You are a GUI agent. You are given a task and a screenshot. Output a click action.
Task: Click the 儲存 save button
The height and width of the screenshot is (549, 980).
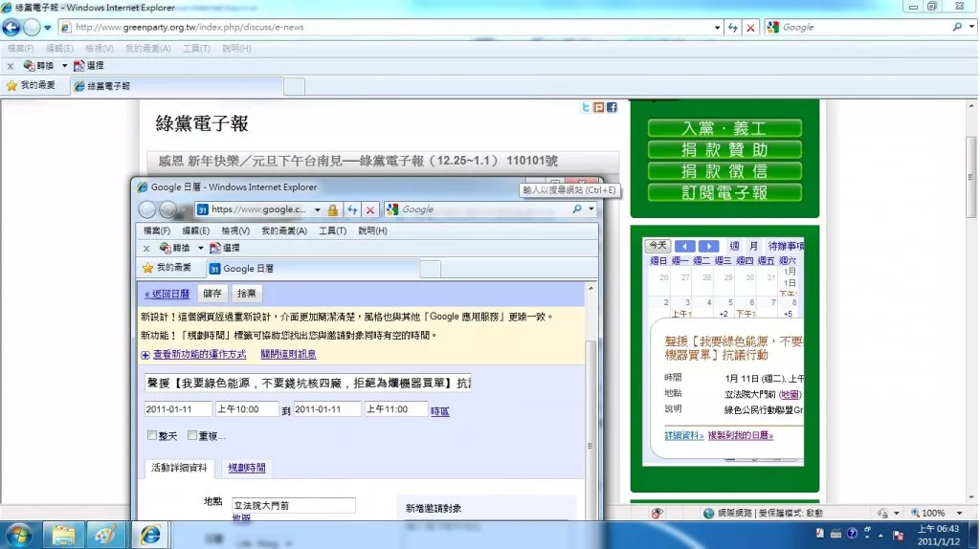click(212, 293)
